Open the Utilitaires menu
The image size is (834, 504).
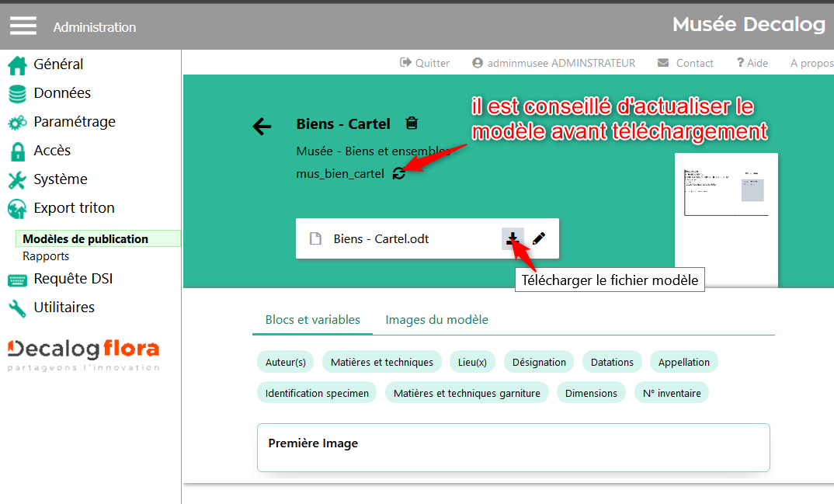coord(64,308)
